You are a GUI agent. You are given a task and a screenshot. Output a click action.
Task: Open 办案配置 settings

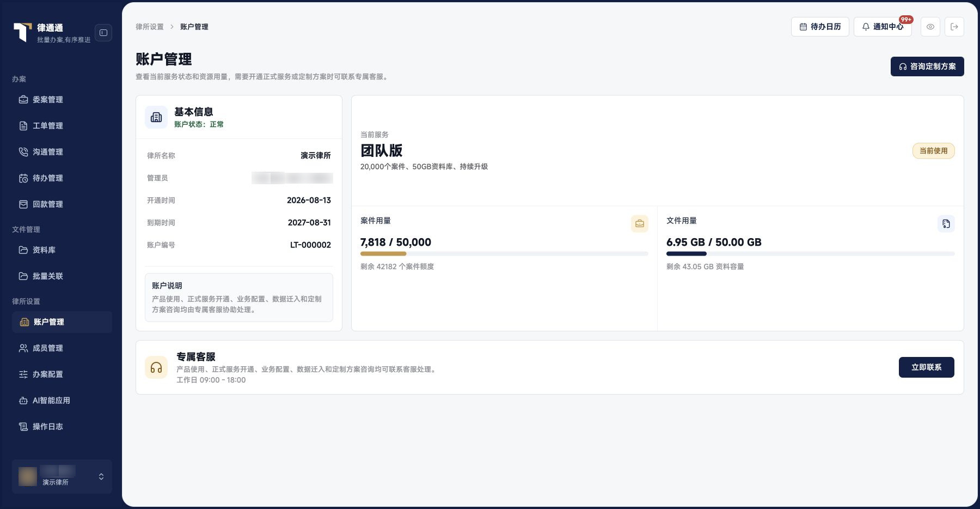[x=62, y=374]
